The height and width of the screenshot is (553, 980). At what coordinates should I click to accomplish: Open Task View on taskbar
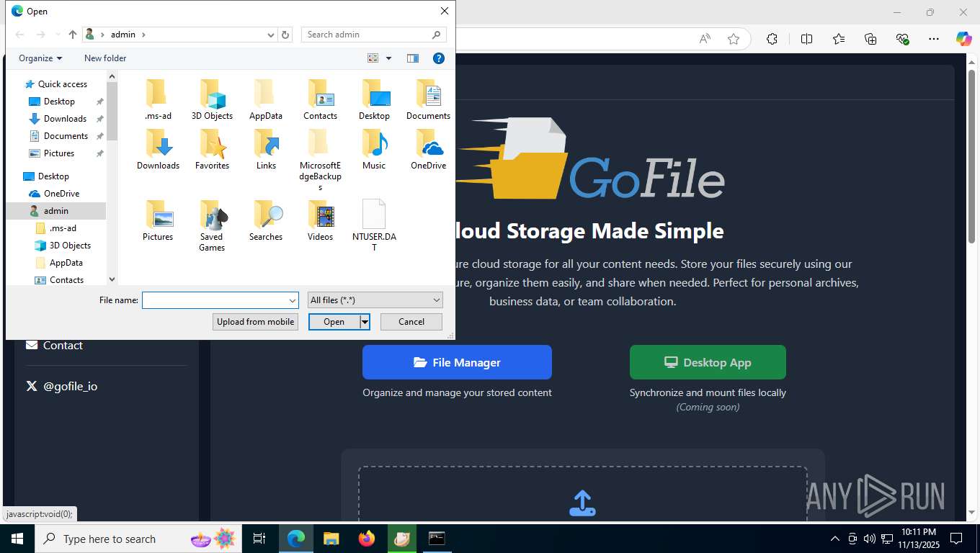coord(259,539)
